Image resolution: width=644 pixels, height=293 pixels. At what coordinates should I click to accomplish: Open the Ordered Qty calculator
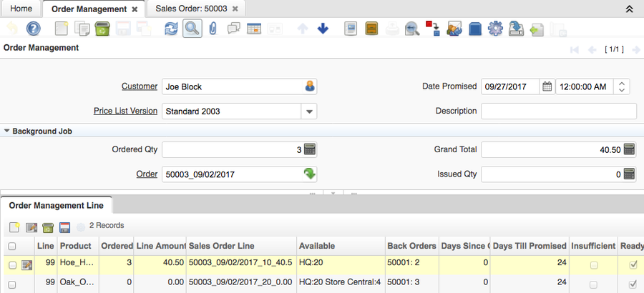[310, 150]
